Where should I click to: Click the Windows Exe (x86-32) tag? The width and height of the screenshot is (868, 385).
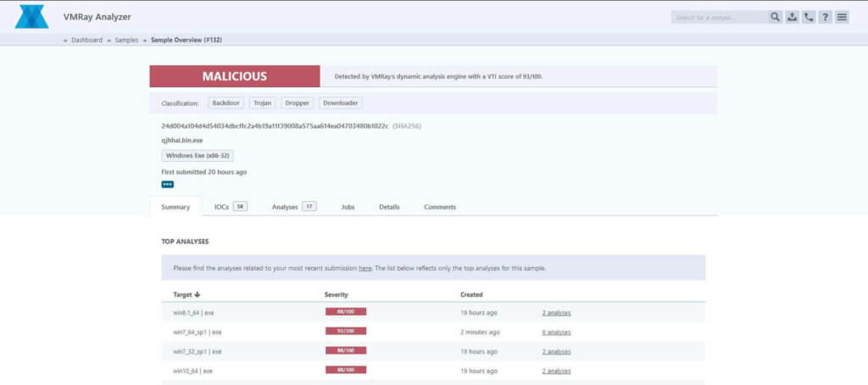[x=198, y=156]
